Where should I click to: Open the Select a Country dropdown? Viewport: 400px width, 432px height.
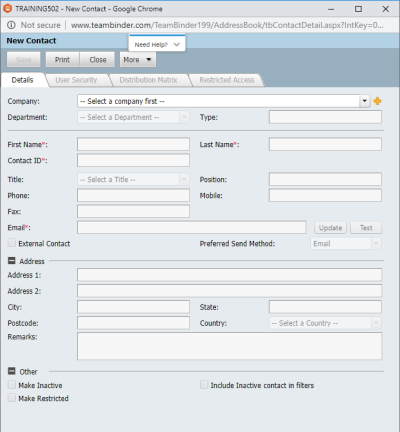point(325,323)
